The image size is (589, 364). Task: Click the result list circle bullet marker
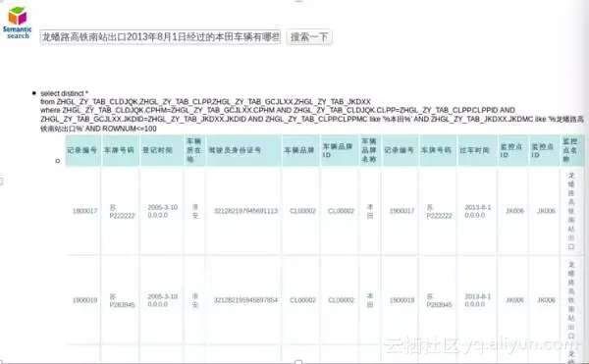click(58, 161)
